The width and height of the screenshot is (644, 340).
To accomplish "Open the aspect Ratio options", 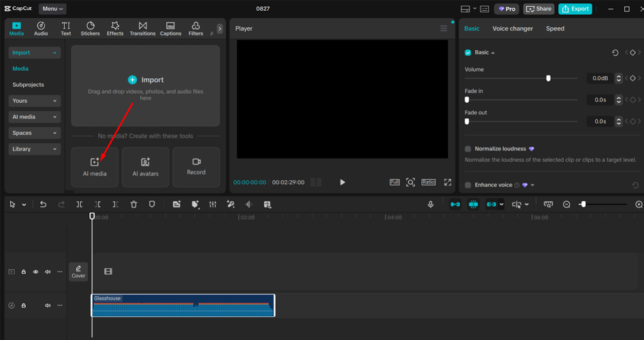I will [428, 182].
